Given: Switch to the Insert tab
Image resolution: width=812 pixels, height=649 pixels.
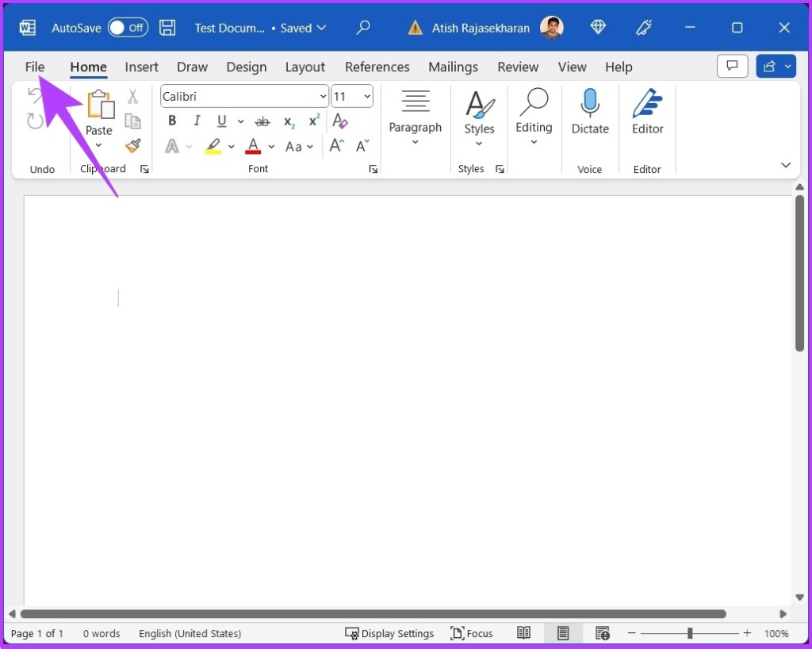Looking at the screenshot, I should coord(141,67).
